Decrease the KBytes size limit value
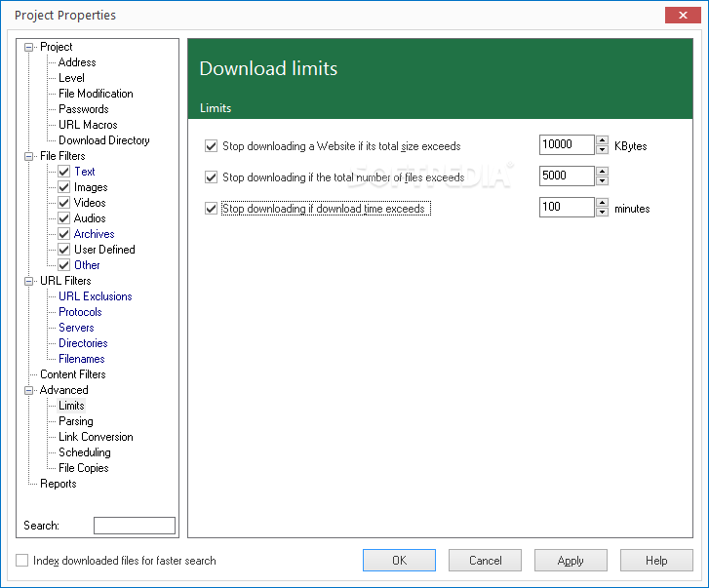The width and height of the screenshot is (709, 588). (x=602, y=149)
